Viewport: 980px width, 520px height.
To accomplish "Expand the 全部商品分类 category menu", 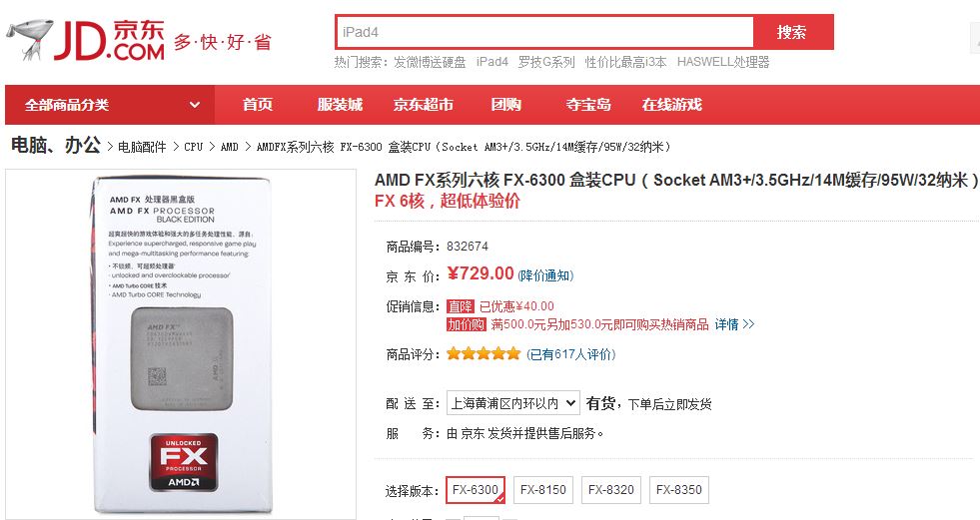I will pos(113,105).
